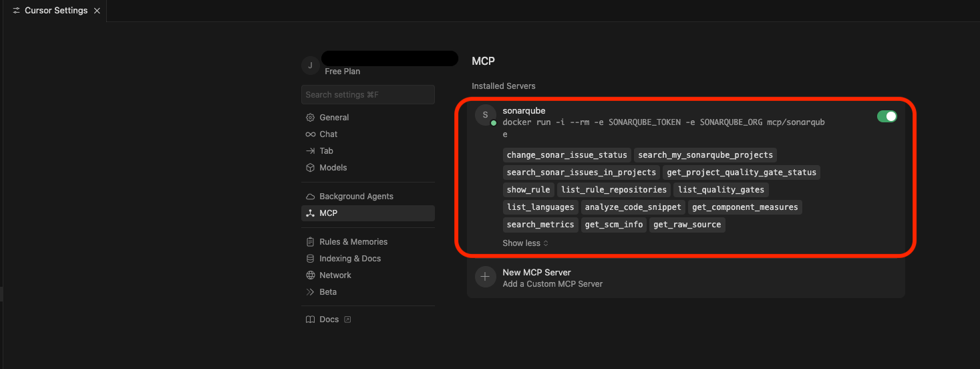Image resolution: width=980 pixels, height=369 pixels.
Task: Click the plus icon for New MCP Server
Action: (485, 277)
